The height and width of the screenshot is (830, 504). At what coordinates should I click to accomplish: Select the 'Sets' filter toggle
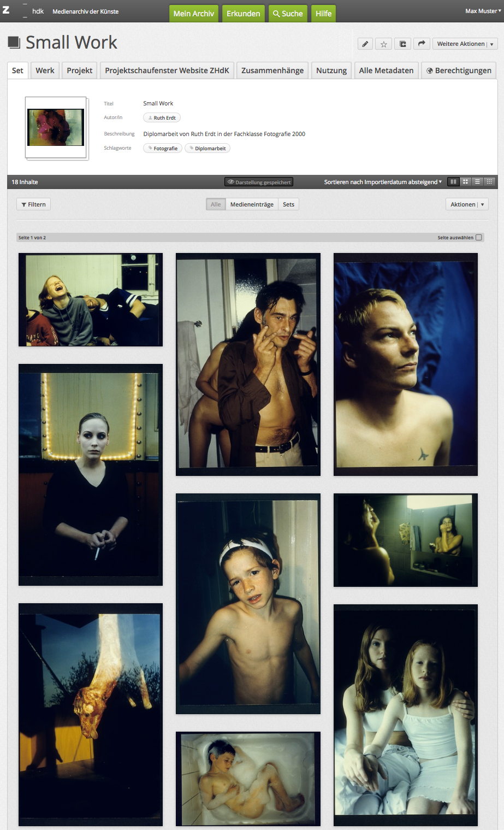point(288,204)
